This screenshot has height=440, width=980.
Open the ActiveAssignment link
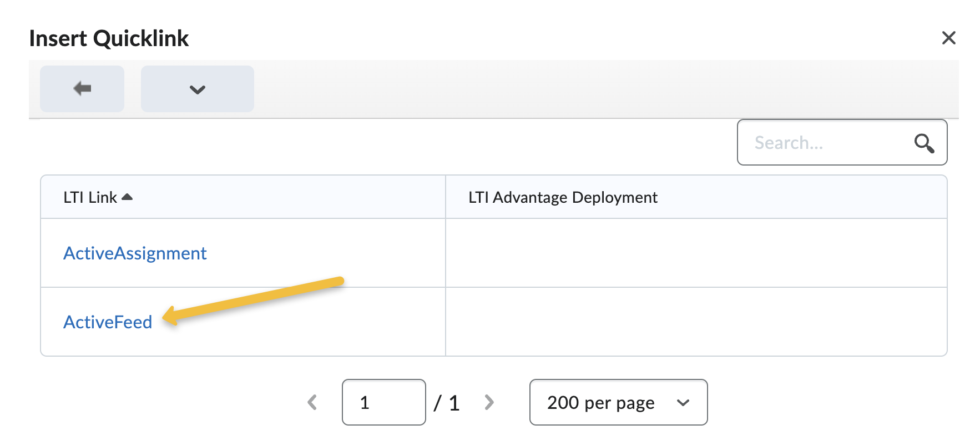(x=135, y=253)
